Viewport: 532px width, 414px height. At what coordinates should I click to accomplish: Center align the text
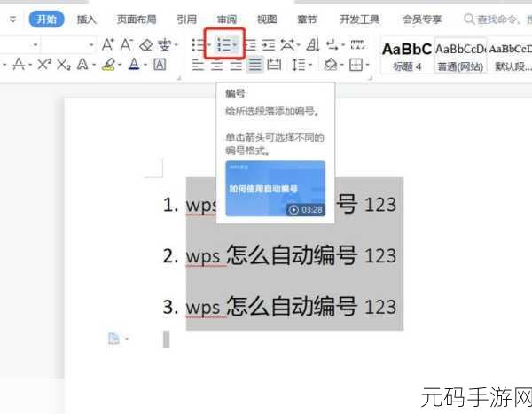tap(216, 65)
